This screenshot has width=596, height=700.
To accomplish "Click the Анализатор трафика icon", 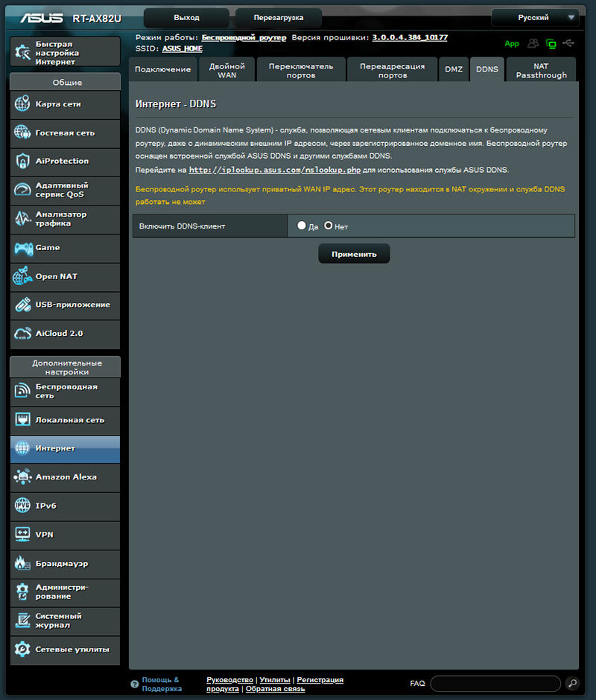I will point(22,218).
